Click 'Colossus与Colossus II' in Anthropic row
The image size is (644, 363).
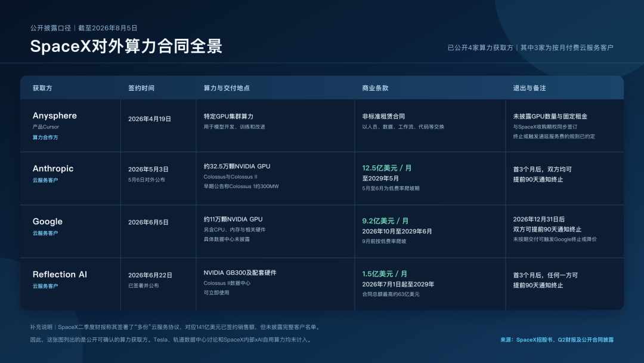coord(230,177)
